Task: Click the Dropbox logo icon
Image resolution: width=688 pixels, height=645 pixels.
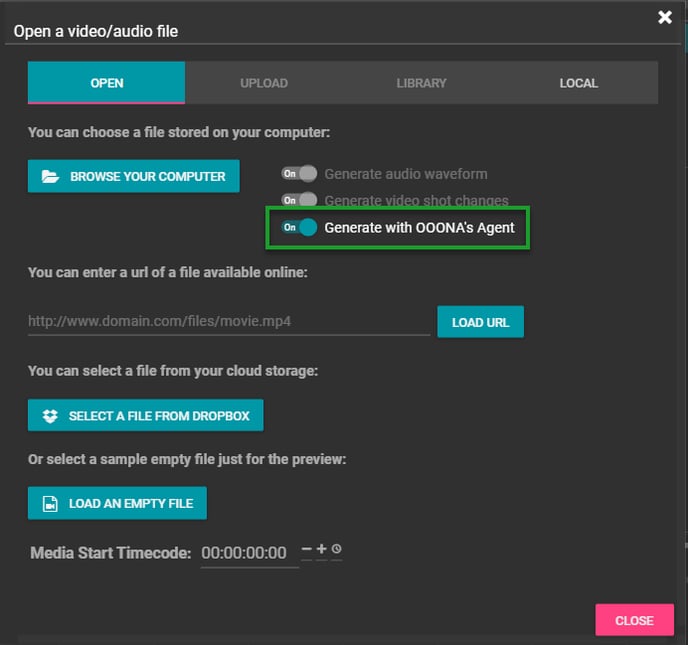Action: pyautogui.click(x=50, y=416)
